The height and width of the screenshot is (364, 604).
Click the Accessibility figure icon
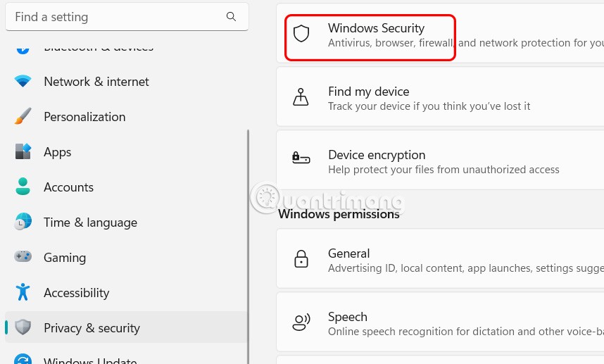23,292
